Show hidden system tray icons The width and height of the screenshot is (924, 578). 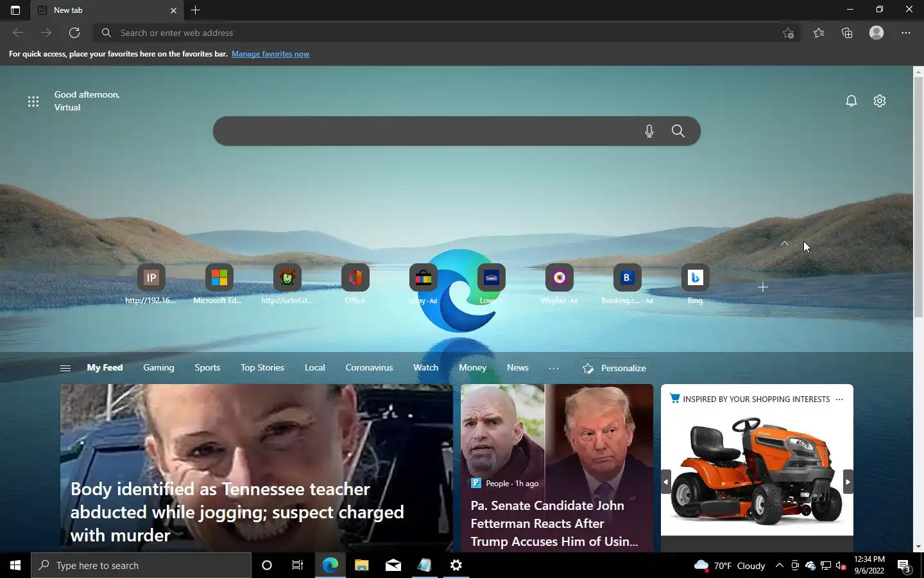coord(779,565)
